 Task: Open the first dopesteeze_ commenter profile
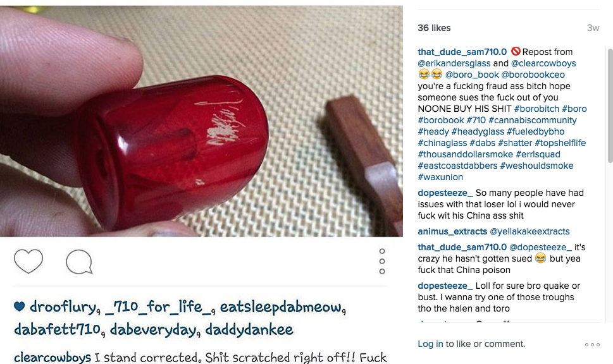coord(445,193)
